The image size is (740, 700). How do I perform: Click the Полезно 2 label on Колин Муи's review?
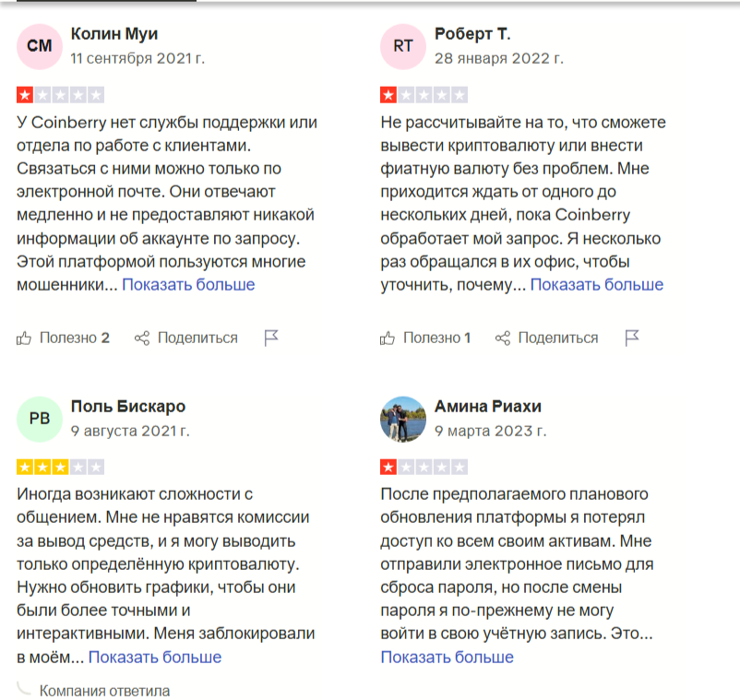pyautogui.click(x=74, y=338)
